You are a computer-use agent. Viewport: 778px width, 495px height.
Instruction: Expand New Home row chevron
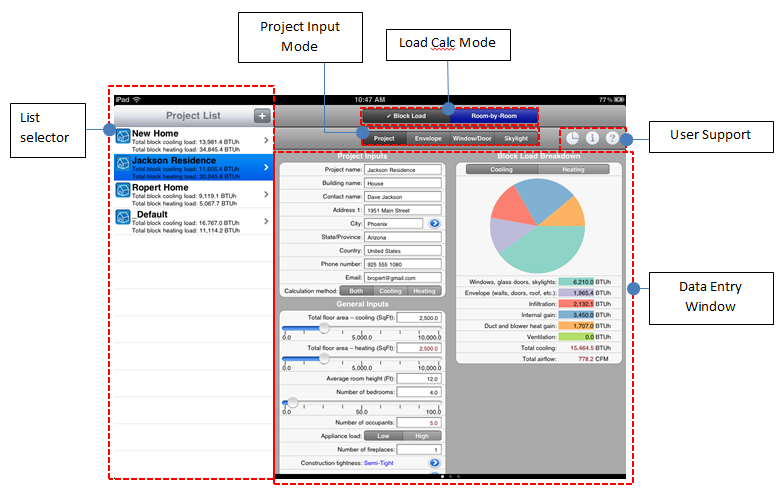pyautogui.click(x=265, y=140)
